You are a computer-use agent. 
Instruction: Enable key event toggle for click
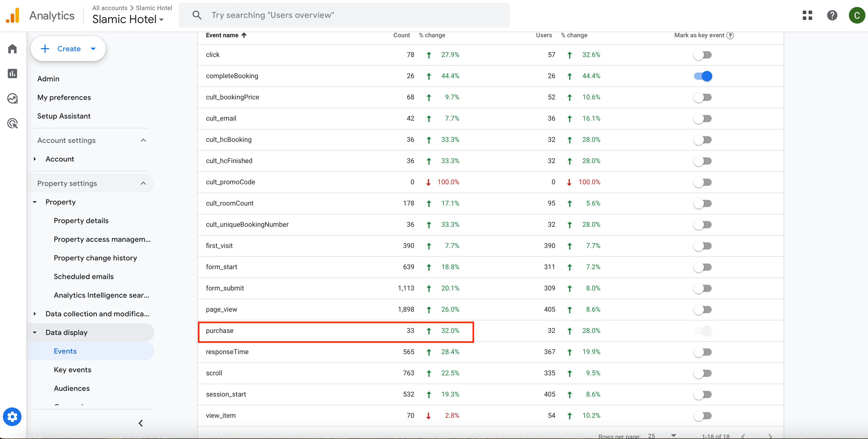point(703,55)
